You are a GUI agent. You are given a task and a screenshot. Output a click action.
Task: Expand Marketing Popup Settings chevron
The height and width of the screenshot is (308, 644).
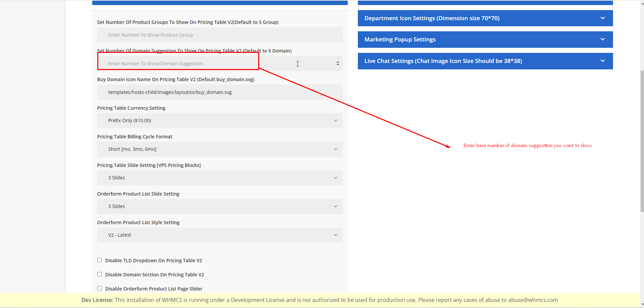602,39
